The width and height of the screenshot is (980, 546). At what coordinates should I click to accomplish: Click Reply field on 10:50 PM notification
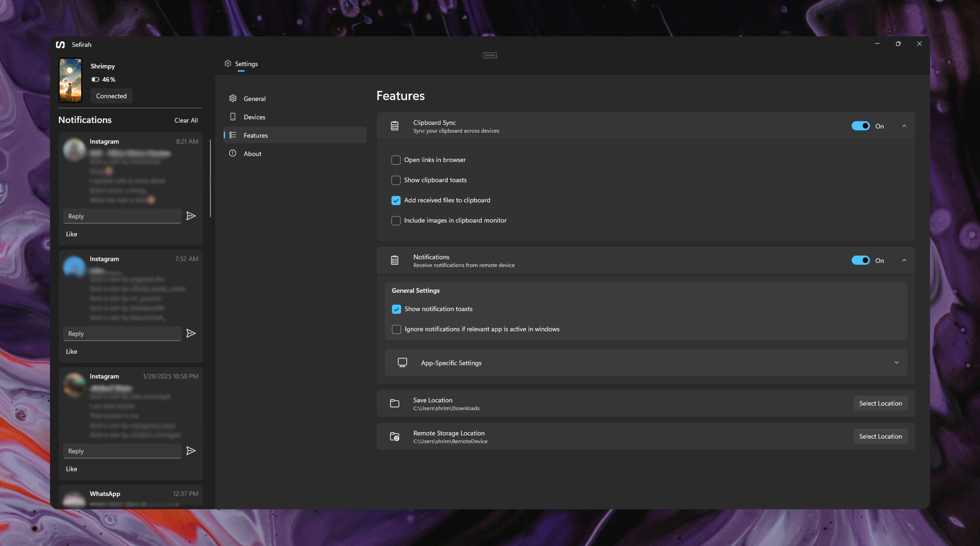(122, 451)
